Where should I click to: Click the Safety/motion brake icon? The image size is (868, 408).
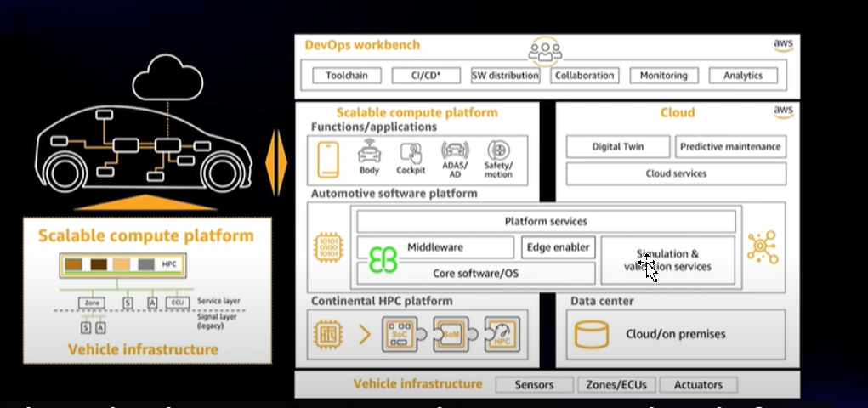coord(498,153)
